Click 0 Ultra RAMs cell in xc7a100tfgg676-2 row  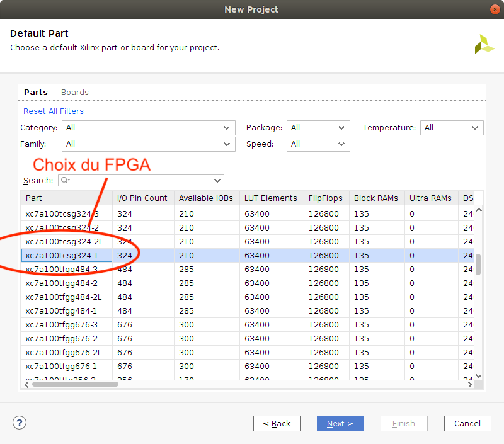(432, 339)
